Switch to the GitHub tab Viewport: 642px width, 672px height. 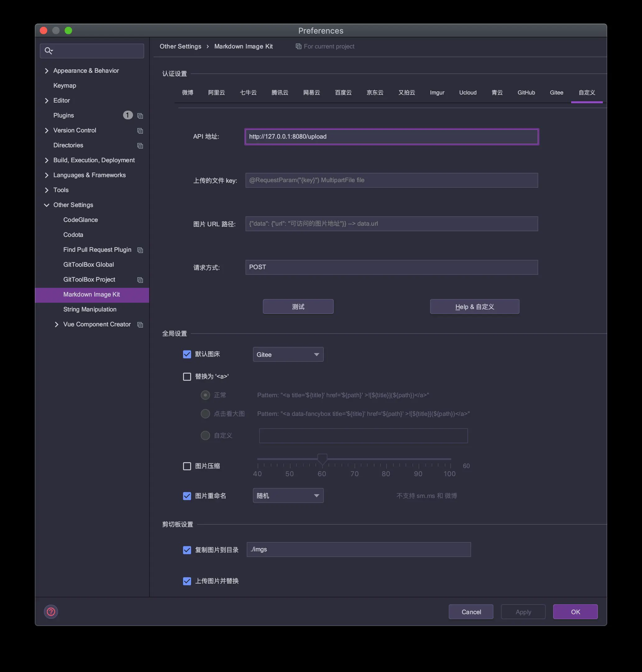point(526,92)
